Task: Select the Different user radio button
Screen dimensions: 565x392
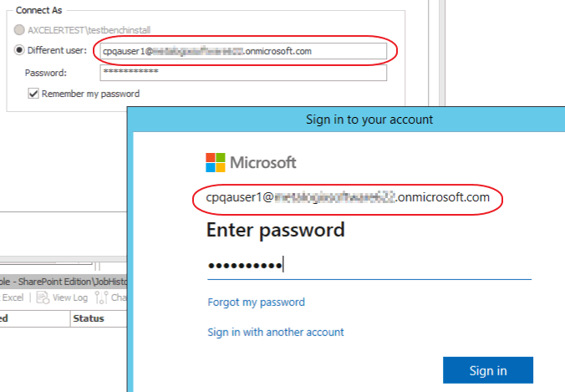Action: pyautogui.click(x=20, y=51)
